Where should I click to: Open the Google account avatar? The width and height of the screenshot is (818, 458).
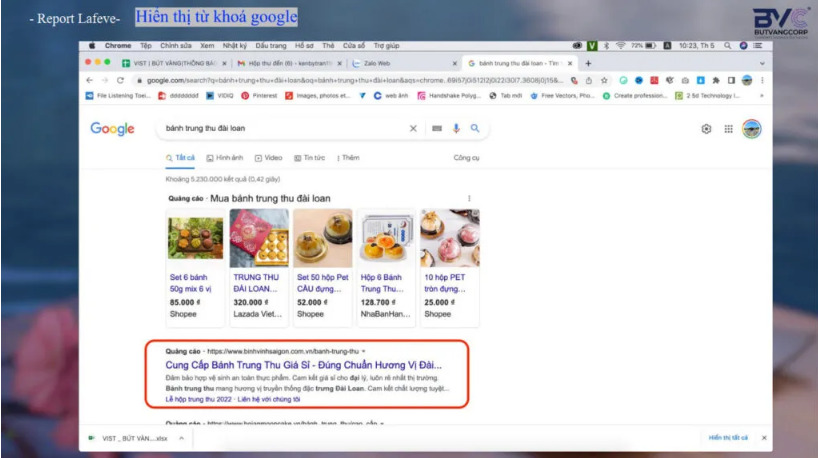[x=751, y=129]
